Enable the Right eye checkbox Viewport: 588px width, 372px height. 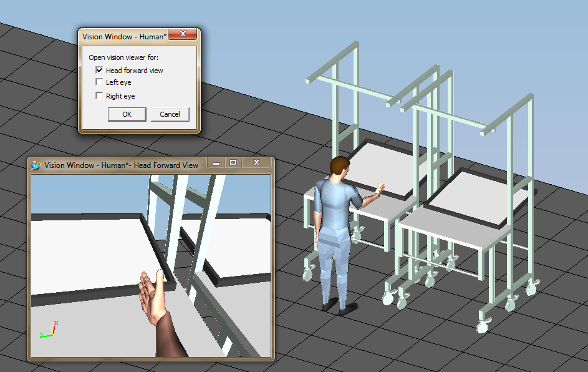[99, 95]
